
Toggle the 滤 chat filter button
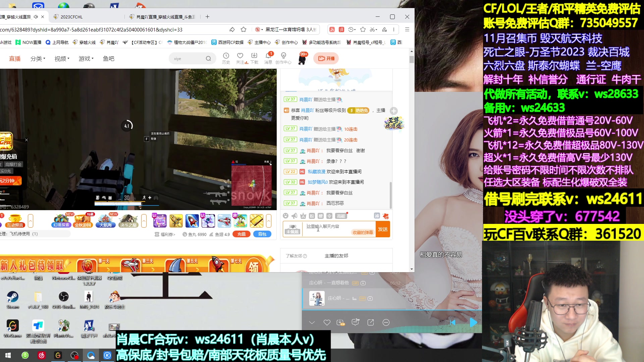click(377, 216)
